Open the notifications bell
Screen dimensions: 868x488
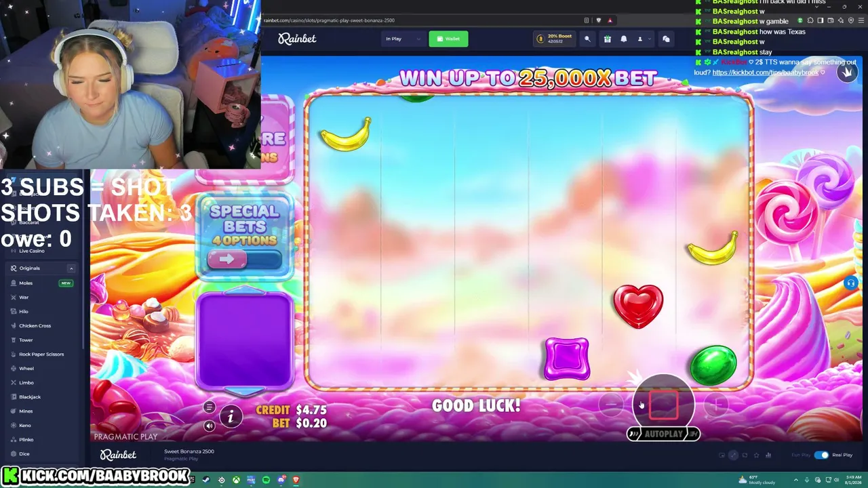(x=624, y=39)
